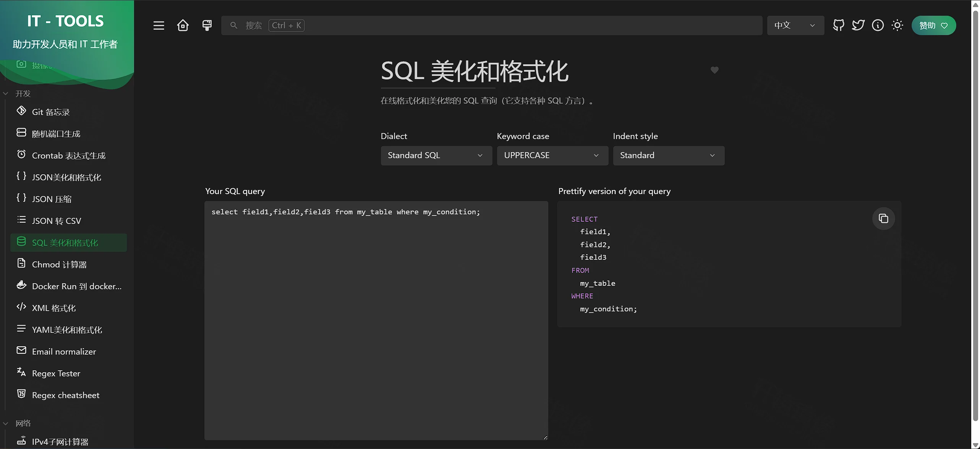Click the Crontab alarm clock icon
Viewport: 980px width, 449px height.
[21, 154]
